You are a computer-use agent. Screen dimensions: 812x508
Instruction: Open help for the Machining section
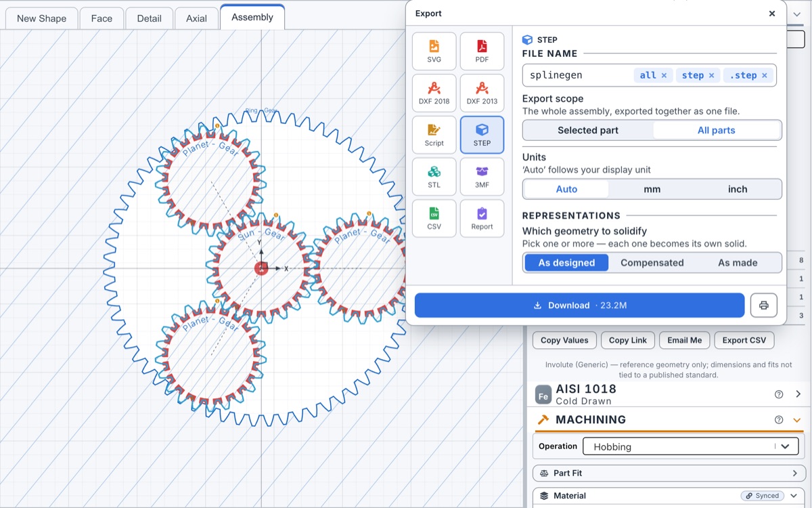click(779, 420)
